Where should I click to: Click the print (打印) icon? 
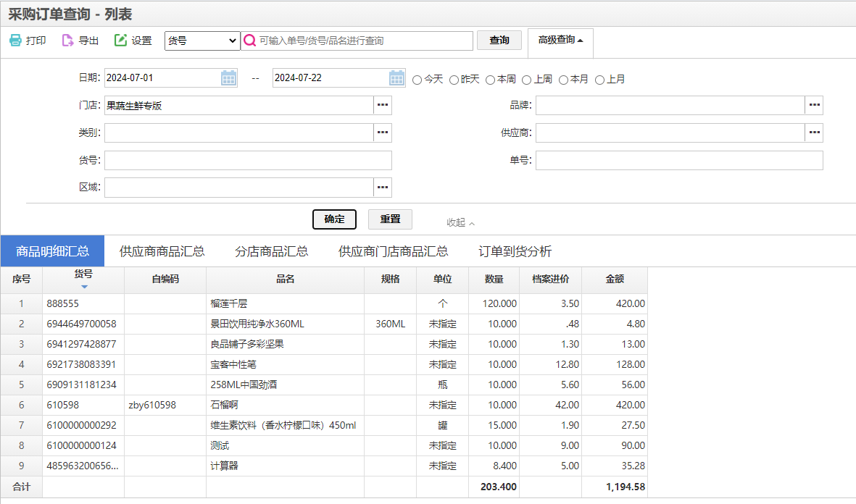(15, 41)
